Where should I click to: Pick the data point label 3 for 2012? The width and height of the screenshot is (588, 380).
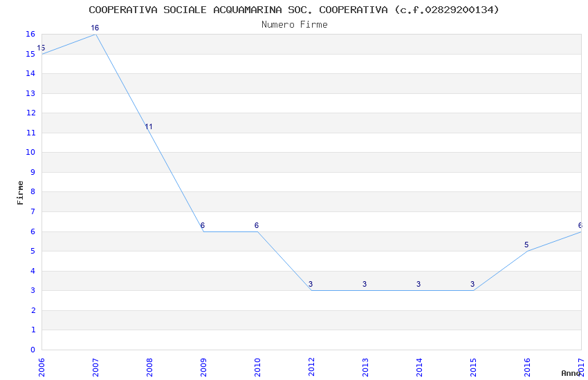(311, 284)
